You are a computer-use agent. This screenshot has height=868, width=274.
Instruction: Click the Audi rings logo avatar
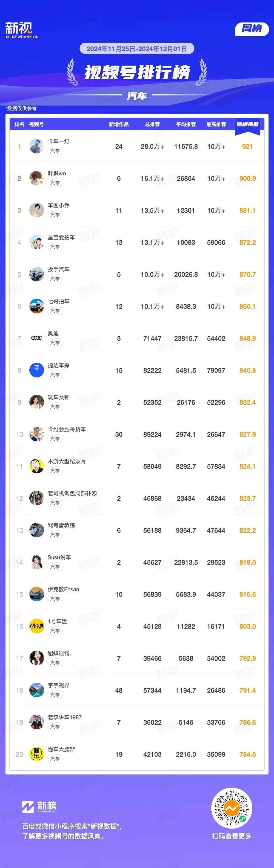pyautogui.click(x=36, y=338)
